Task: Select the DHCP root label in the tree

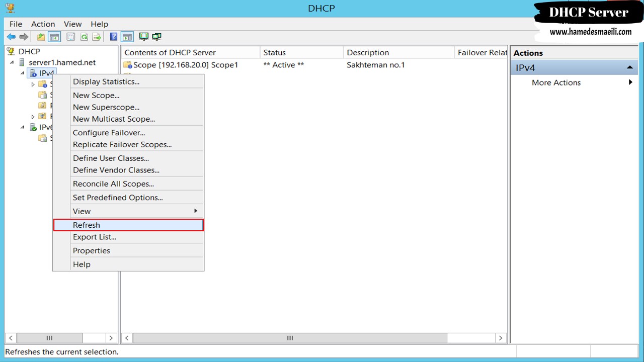Action: coord(29,51)
